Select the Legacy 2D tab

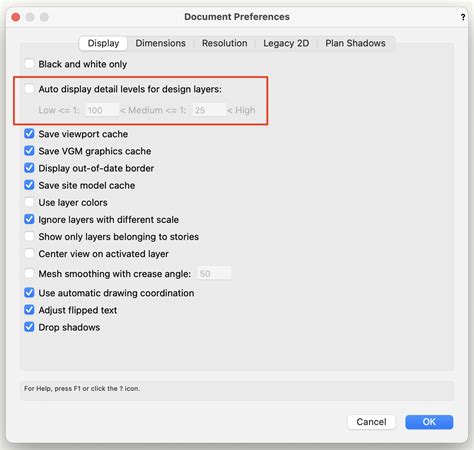tap(286, 43)
